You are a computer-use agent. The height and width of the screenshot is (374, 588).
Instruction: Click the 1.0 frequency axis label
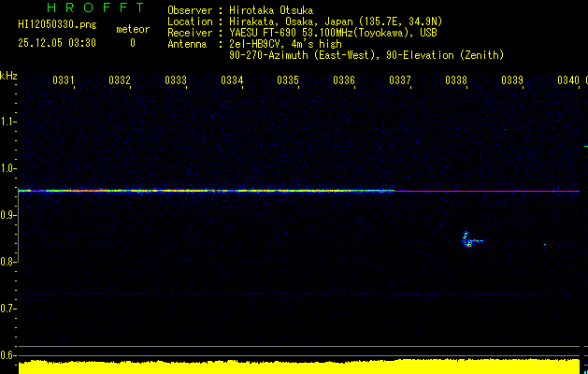pos(8,168)
